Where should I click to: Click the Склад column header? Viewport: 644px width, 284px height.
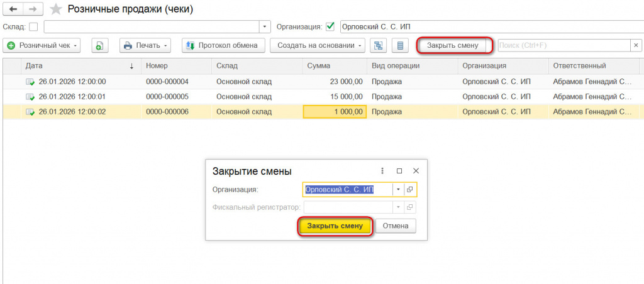[x=257, y=66]
